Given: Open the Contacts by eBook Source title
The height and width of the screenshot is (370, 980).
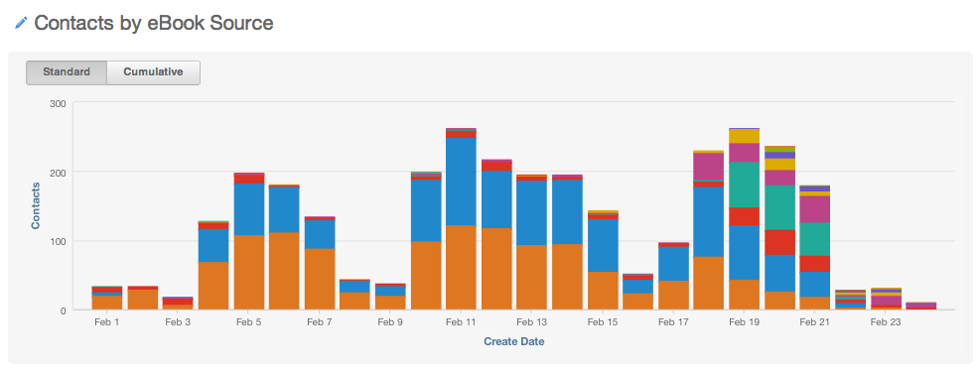Looking at the screenshot, I should pyautogui.click(x=154, y=23).
